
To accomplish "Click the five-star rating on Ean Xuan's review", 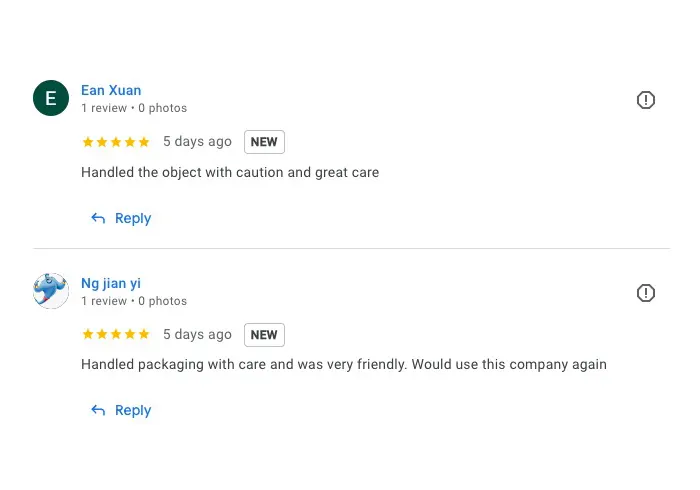I will point(116,142).
